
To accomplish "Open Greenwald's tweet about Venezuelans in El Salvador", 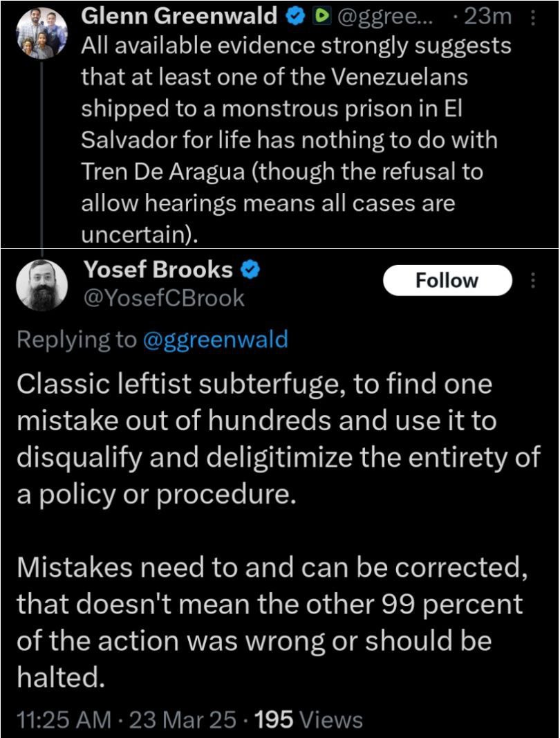I will tap(296, 140).
